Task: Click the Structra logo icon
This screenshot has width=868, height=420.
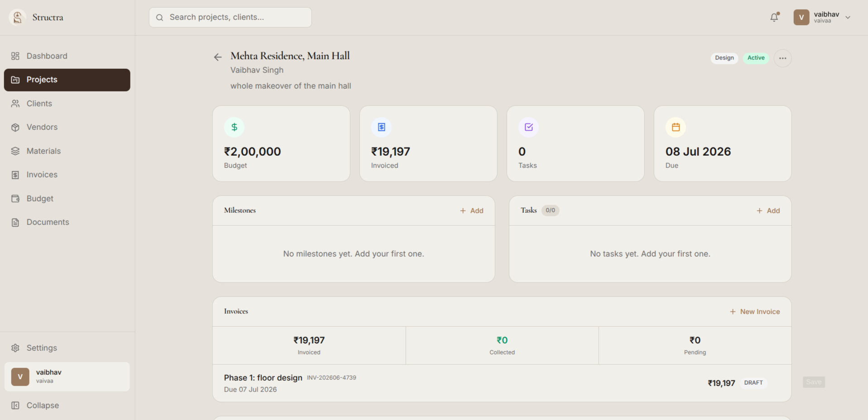Action: tap(17, 17)
